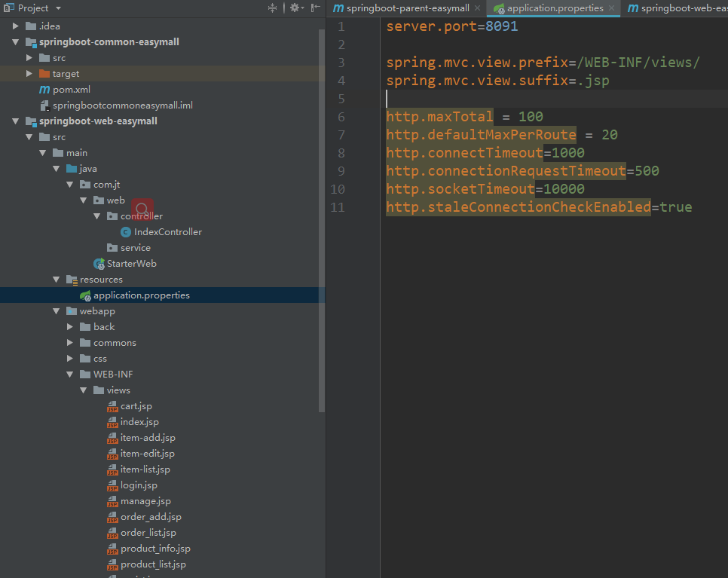
Task: Select product_list.jsp in views
Action: point(153,564)
